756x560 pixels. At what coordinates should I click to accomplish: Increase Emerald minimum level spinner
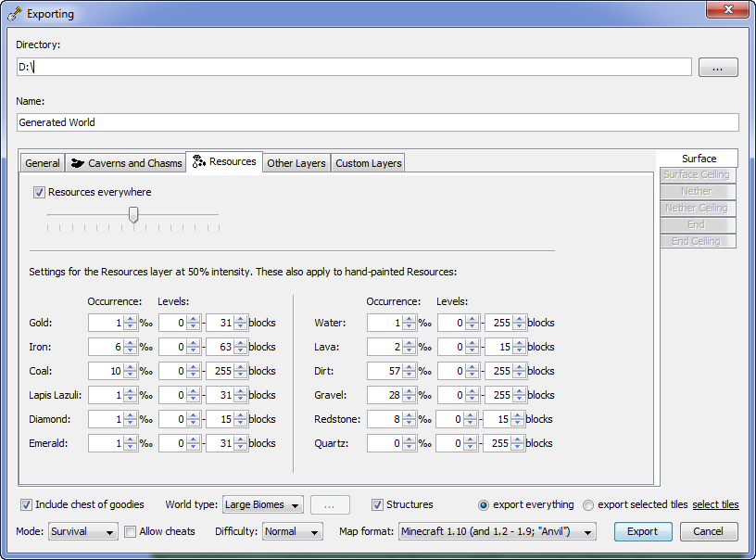click(x=194, y=439)
